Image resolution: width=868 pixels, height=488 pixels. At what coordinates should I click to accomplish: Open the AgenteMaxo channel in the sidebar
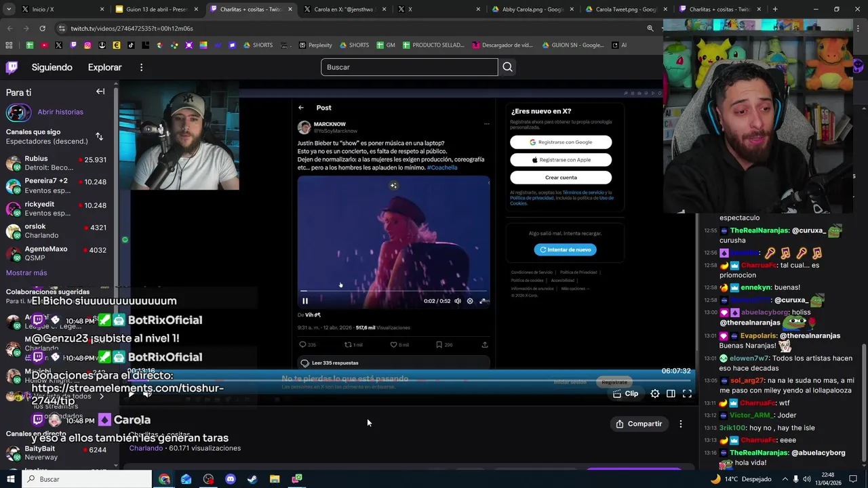(57, 253)
